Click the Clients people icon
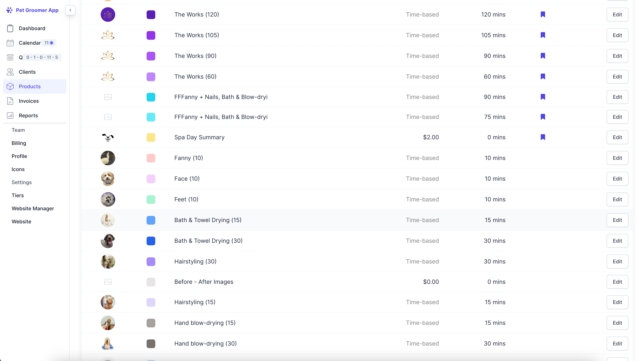This screenshot has width=644, height=361. click(x=10, y=72)
